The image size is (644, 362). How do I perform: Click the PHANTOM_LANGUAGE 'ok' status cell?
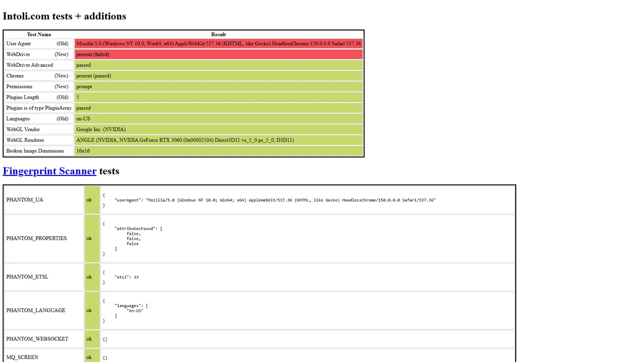coord(92,310)
